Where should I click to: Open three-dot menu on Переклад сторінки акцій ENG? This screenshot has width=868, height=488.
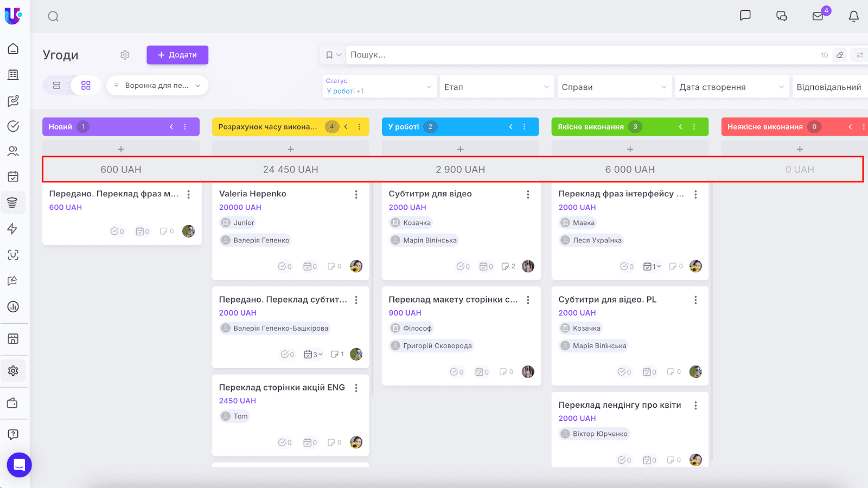coord(356,388)
